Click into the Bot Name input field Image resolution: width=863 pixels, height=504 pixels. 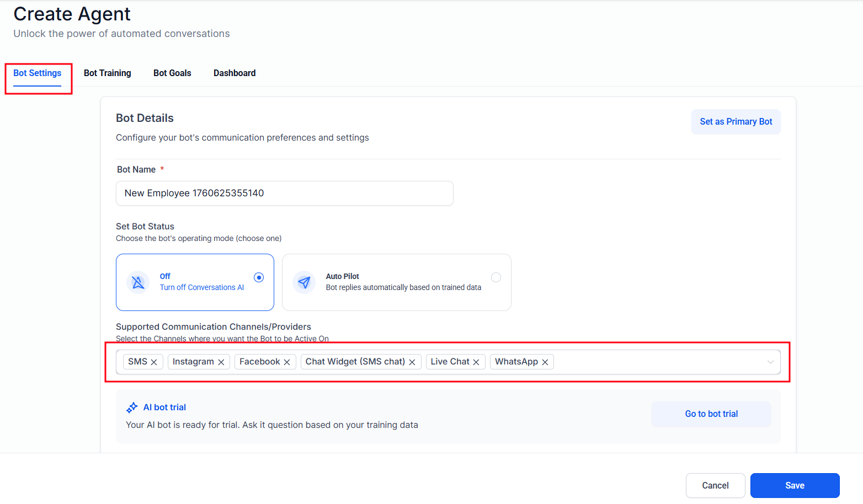tap(284, 194)
